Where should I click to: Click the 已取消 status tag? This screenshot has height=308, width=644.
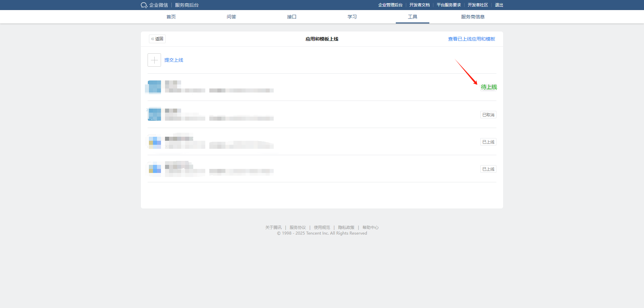488,115
